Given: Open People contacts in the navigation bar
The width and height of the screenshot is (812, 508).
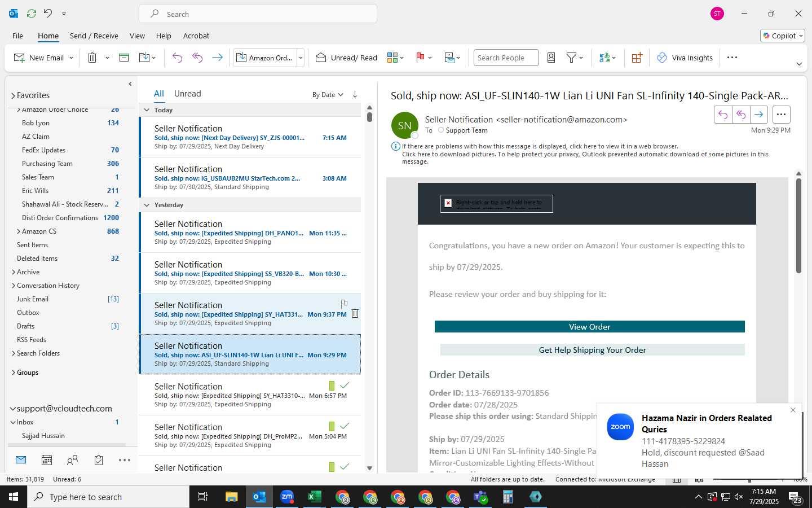Looking at the screenshot, I should click(72, 460).
